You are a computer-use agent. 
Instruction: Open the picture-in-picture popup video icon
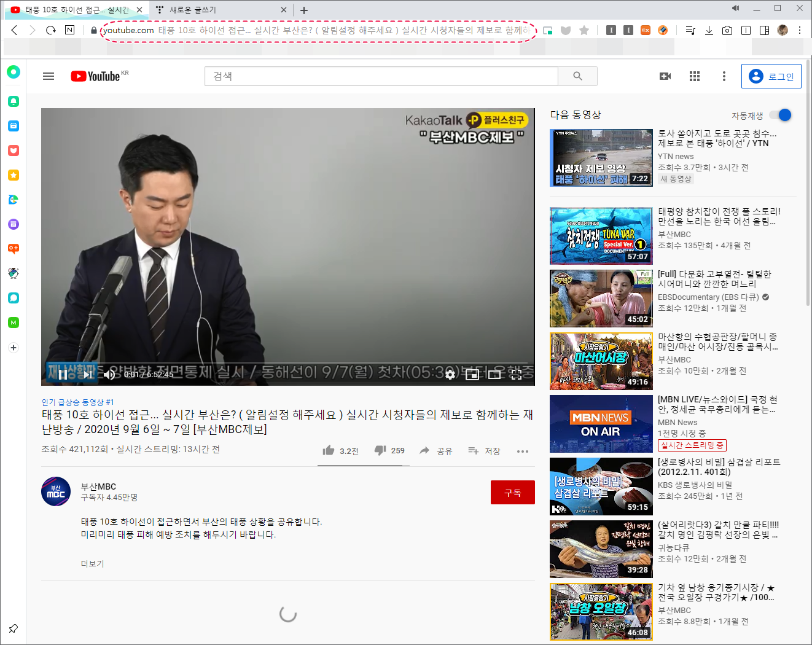pos(548,30)
